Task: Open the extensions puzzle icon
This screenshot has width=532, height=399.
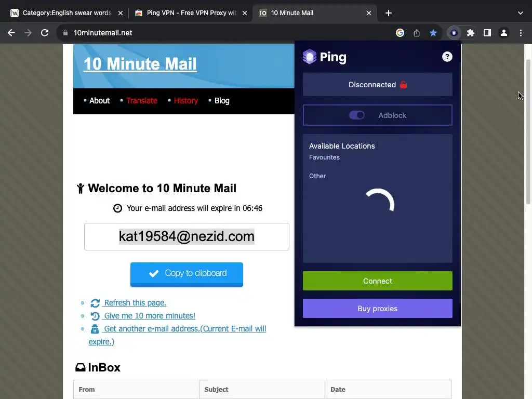Action: (471, 33)
